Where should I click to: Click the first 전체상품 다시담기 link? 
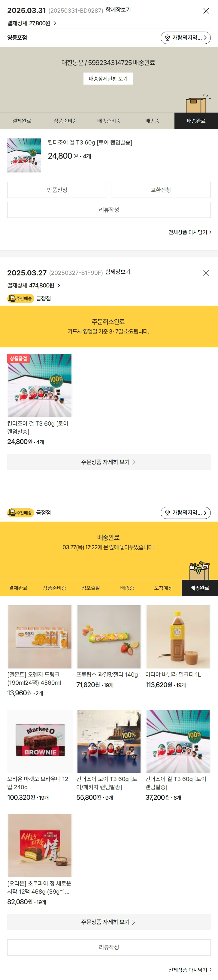click(190, 232)
